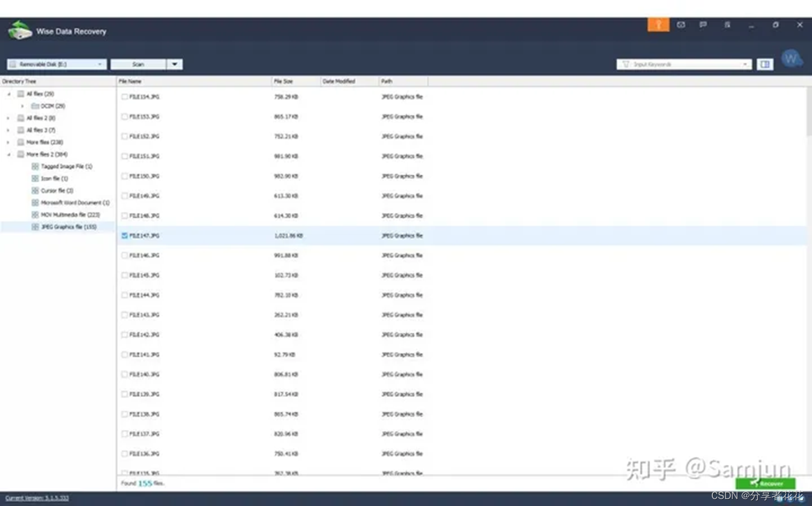Uncheck the checkbox for FILE147.JPG
This screenshot has height=506, width=812.
tap(124, 236)
